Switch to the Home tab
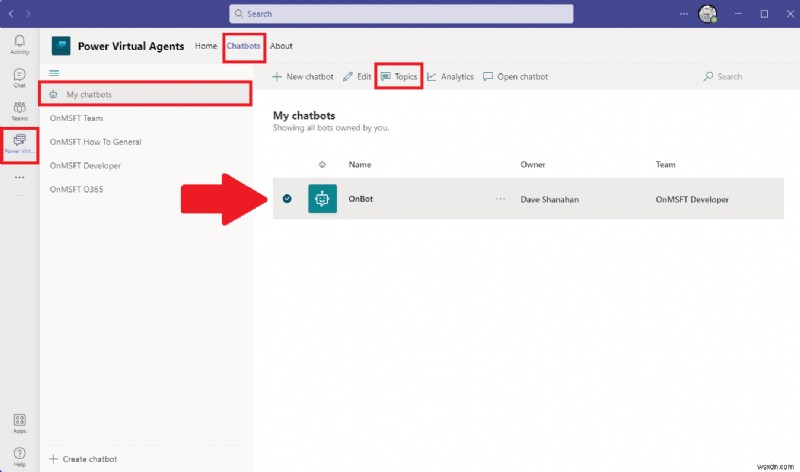The width and height of the screenshot is (800, 472). click(x=206, y=46)
